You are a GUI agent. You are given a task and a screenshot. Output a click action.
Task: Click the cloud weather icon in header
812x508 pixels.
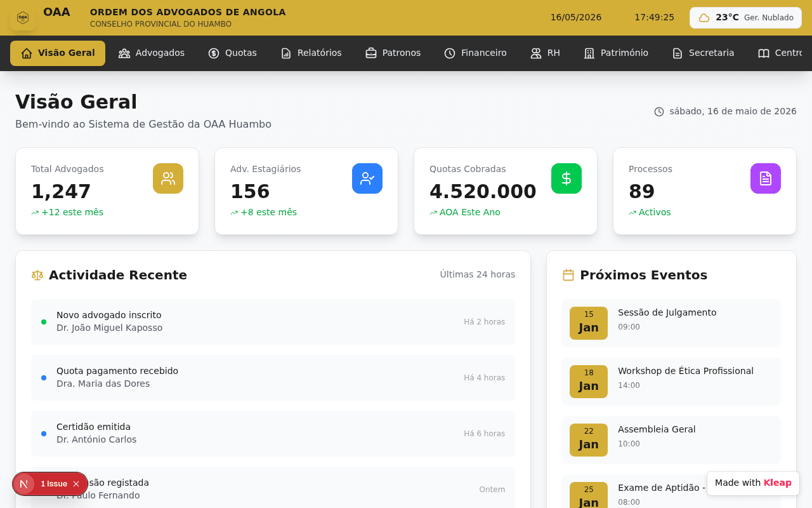pos(704,18)
